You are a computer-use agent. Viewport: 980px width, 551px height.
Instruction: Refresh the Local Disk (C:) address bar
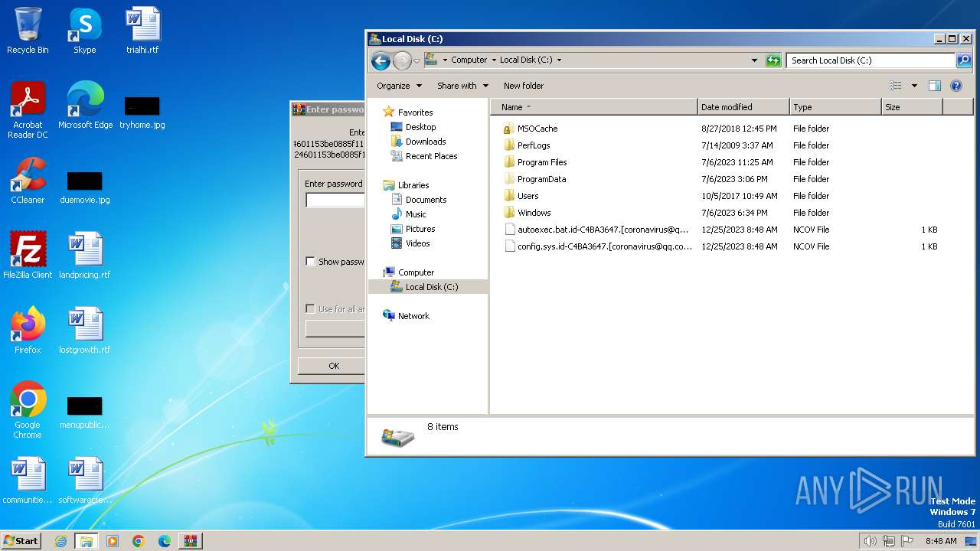[x=773, y=60]
